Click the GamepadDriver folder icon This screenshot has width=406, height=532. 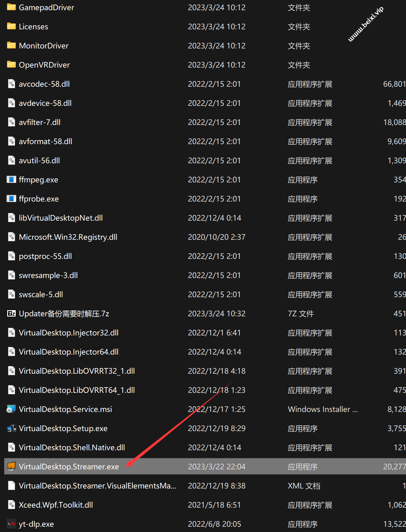[x=11, y=7]
